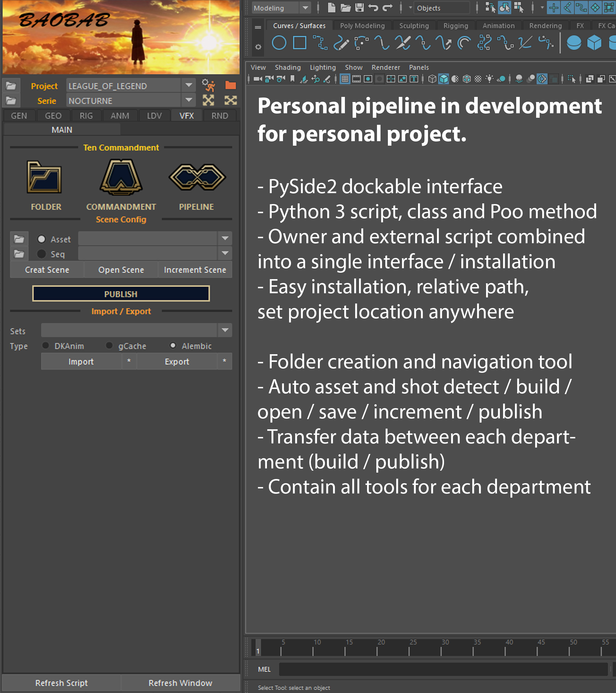Click the NURBS circle shelf icon
This screenshot has height=693, width=616.
click(279, 43)
